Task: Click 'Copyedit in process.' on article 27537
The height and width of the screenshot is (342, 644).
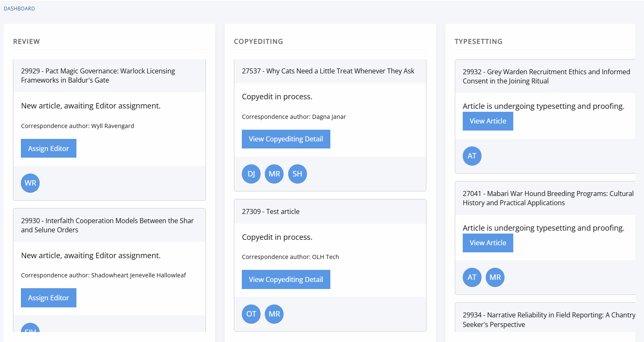Action: [x=277, y=97]
